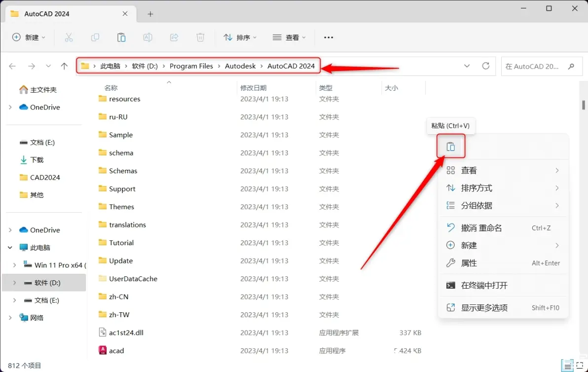Select the Tutorial folder row
The width and height of the screenshot is (588, 372).
tap(259, 243)
